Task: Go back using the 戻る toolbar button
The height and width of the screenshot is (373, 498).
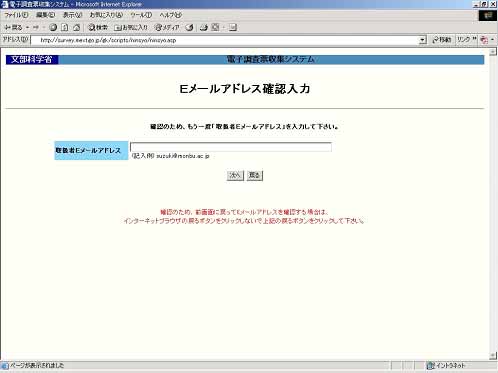Action: click(13, 27)
